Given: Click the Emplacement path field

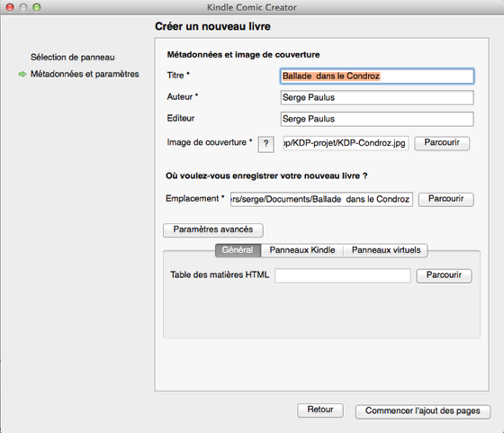Looking at the screenshot, I should (321, 199).
